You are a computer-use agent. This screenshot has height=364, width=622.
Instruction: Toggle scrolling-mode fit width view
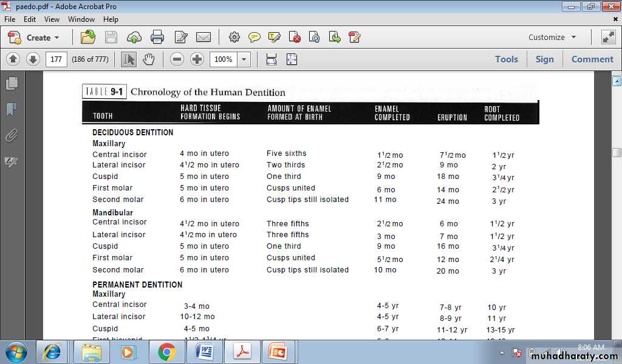tap(272, 59)
